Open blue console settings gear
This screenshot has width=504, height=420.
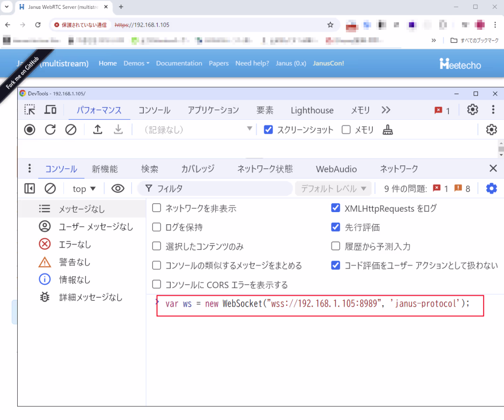(491, 188)
